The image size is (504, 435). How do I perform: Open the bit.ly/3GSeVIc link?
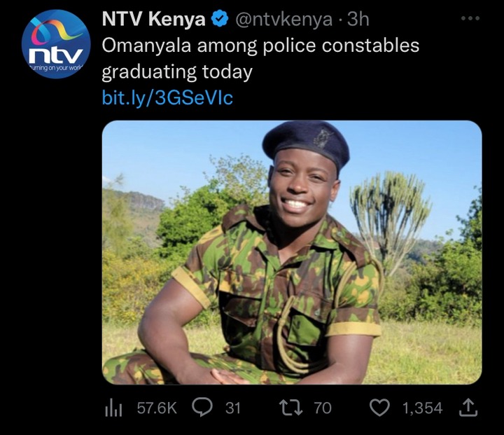tap(167, 98)
